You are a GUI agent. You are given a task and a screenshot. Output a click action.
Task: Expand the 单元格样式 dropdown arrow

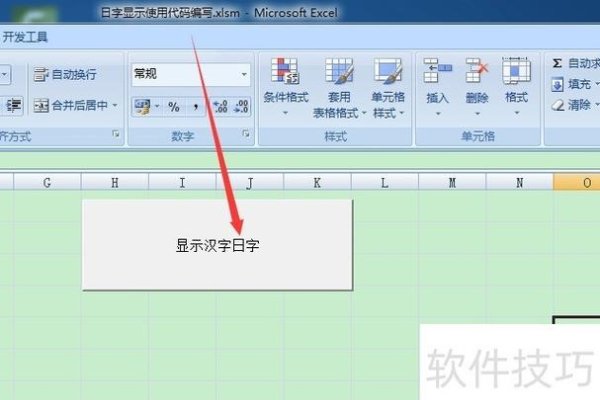pos(401,113)
